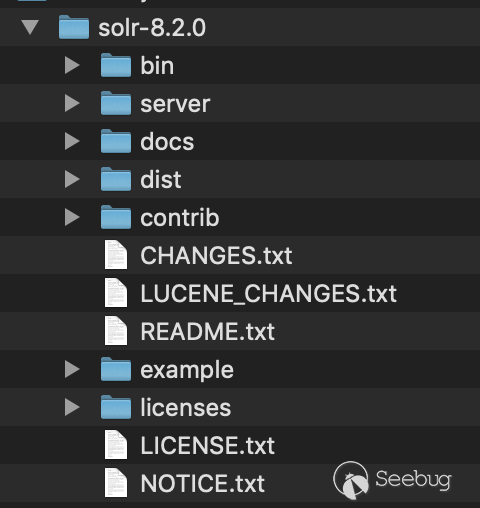Expand the licenses folder
Image resolution: width=480 pixels, height=508 pixels.
[x=72, y=407]
